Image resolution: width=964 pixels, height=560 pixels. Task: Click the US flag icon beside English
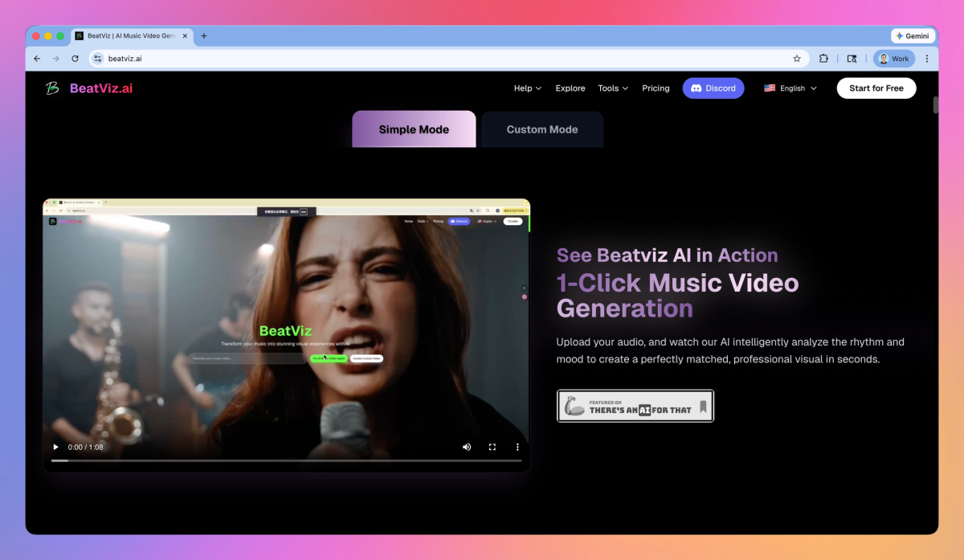coord(769,88)
